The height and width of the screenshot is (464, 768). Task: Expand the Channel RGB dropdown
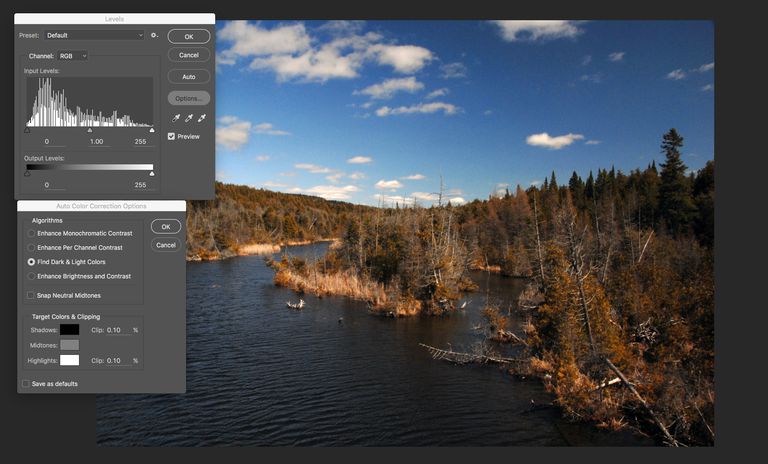tap(73, 56)
